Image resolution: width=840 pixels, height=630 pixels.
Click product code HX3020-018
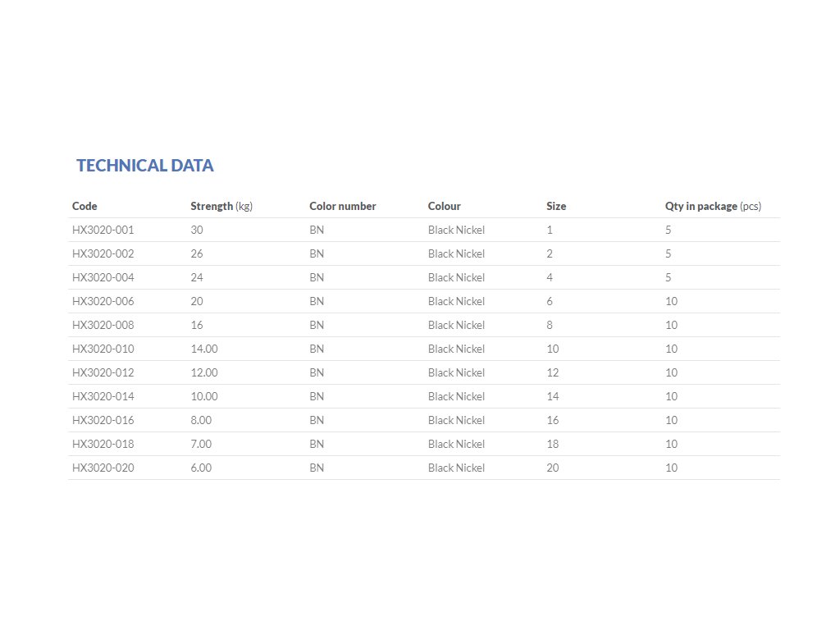[103, 444]
